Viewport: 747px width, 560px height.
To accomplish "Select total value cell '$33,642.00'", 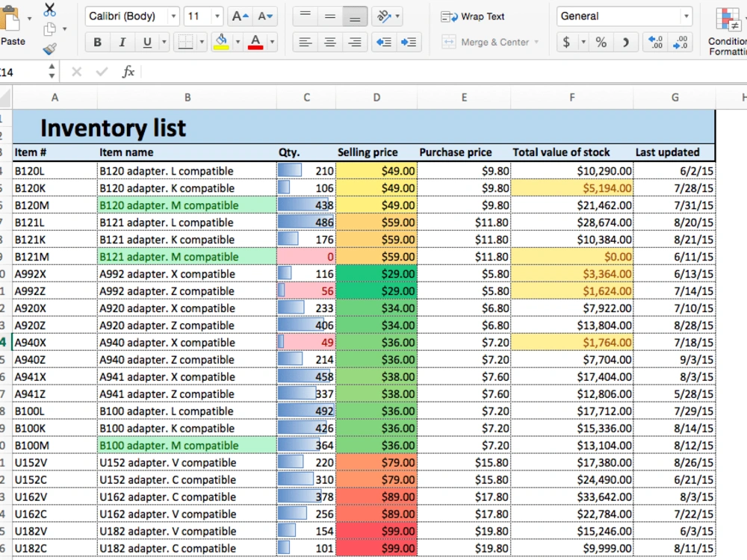I will click(571, 497).
